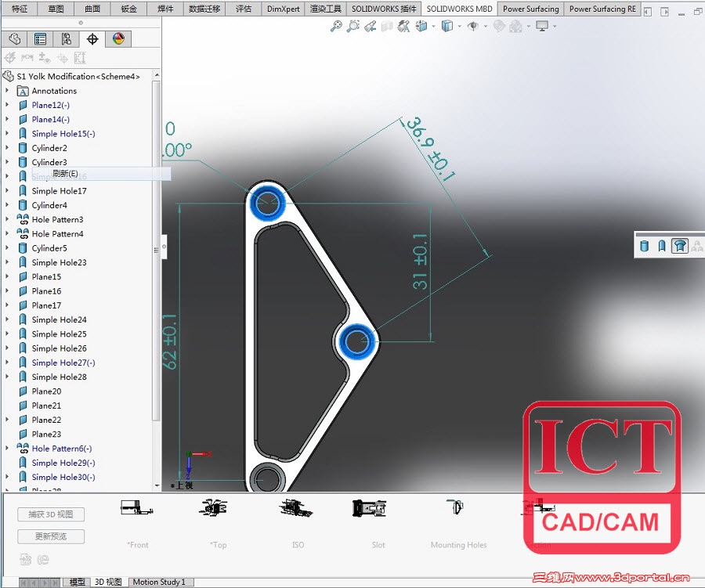Click the 捕获3D视图 button
This screenshot has height=588, width=705.
click(51, 514)
